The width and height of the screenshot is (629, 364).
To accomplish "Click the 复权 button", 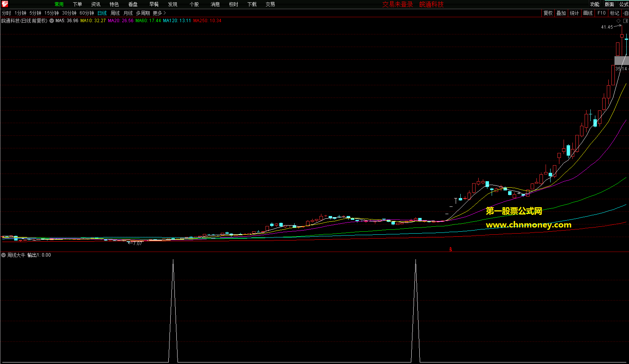I will click(x=548, y=13).
